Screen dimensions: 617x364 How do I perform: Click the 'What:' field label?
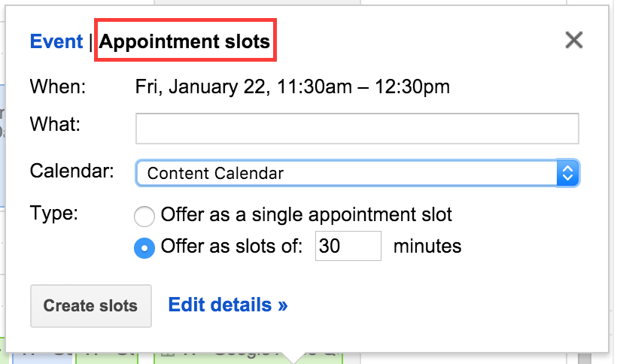54,125
